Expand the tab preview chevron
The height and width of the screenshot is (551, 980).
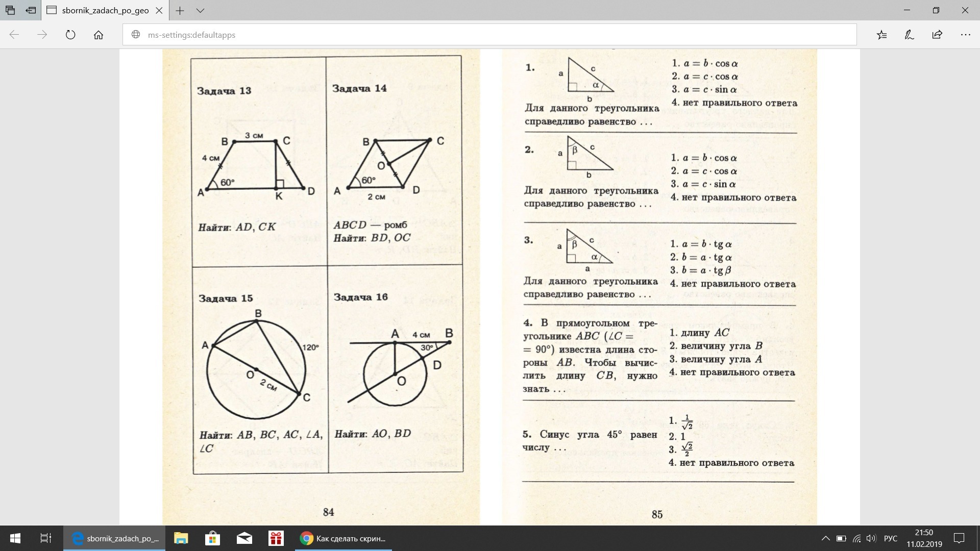(x=200, y=10)
